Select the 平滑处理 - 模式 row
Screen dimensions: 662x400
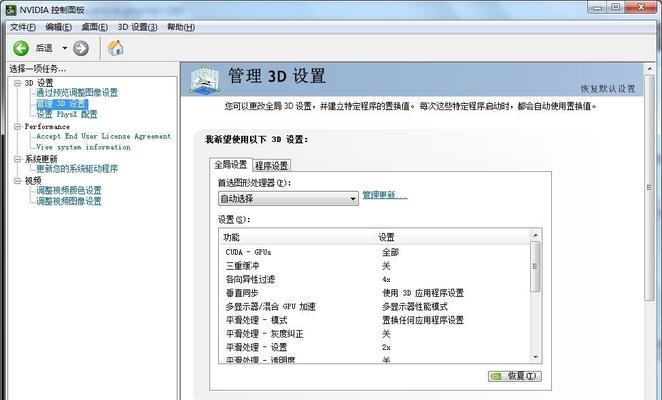coord(375,320)
